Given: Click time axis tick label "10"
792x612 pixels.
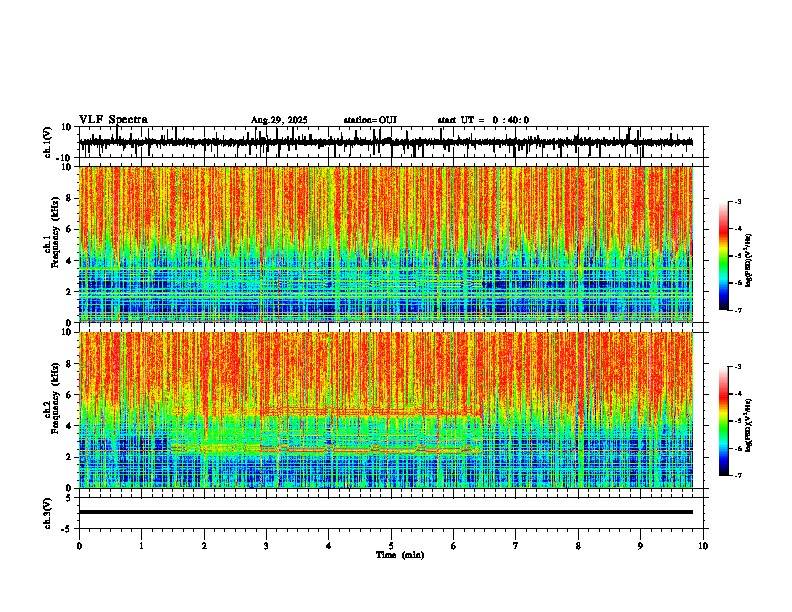Looking at the screenshot, I should coord(703,546).
